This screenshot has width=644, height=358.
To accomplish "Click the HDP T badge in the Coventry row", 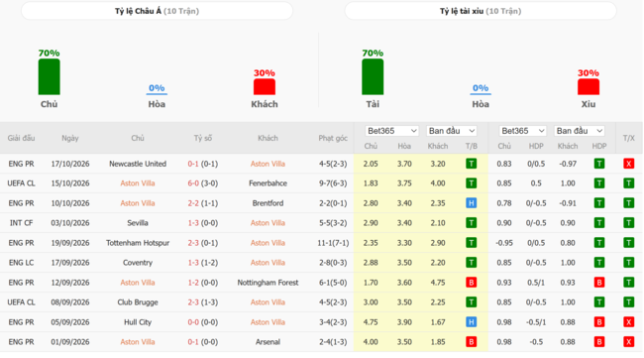I will 599,262.
